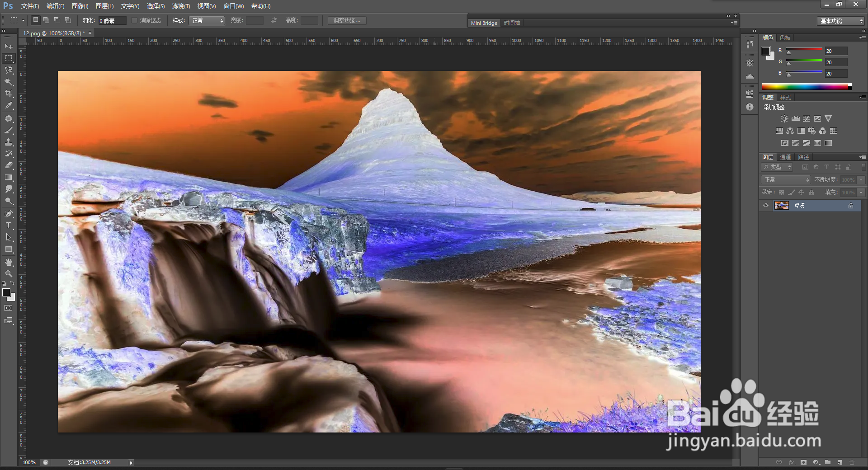Enable Add to Selection mode

(46, 20)
